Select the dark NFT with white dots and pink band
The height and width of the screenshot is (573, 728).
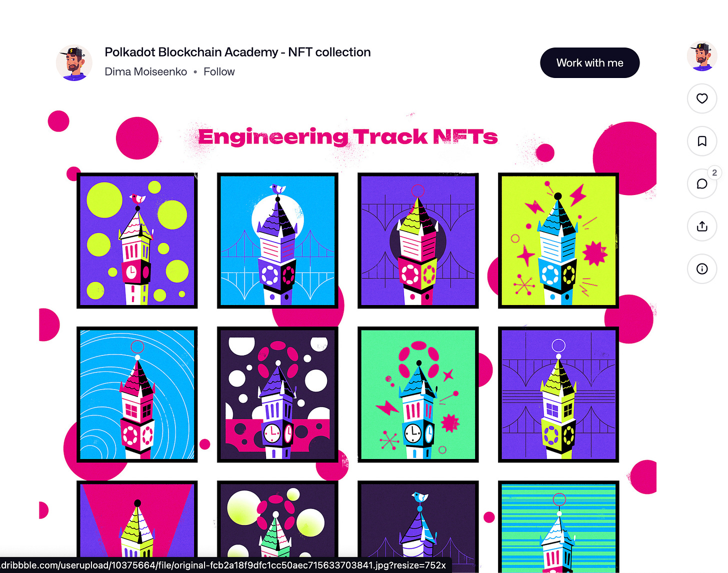[277, 394]
